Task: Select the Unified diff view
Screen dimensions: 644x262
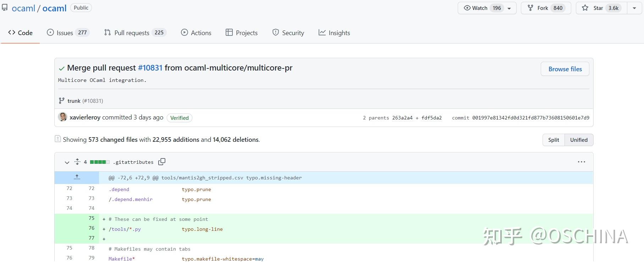Action: pos(579,140)
